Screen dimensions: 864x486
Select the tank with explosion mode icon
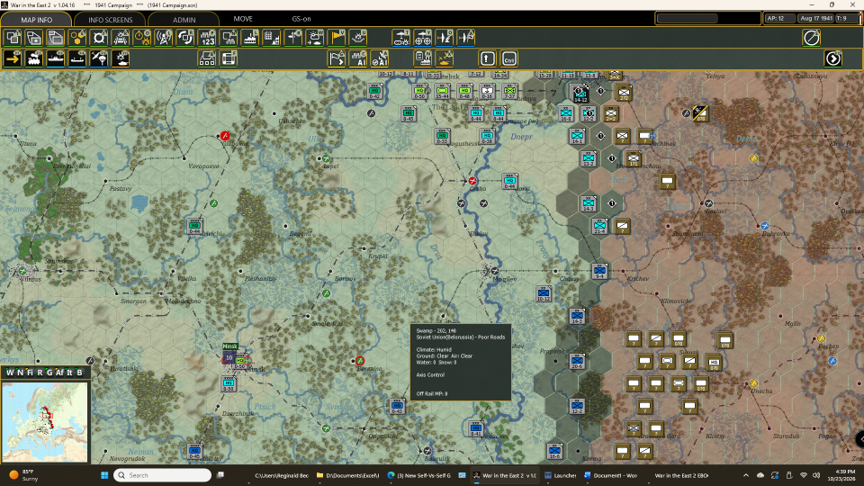pyautogui.click(x=121, y=58)
